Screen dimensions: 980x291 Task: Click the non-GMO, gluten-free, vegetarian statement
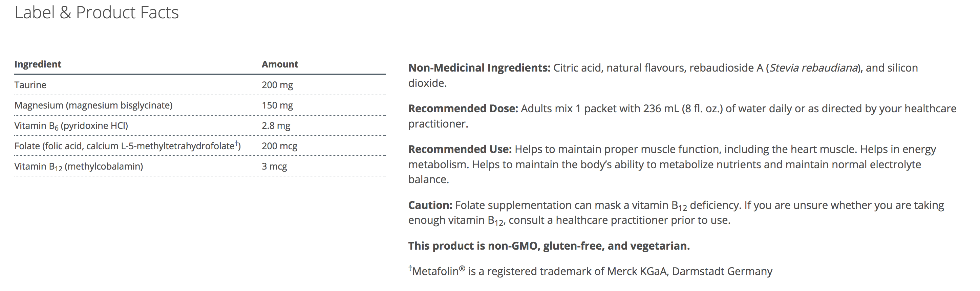coord(549,246)
